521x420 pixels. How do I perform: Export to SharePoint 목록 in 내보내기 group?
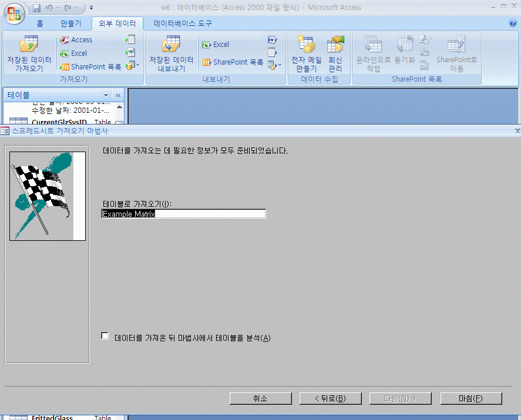click(233, 62)
